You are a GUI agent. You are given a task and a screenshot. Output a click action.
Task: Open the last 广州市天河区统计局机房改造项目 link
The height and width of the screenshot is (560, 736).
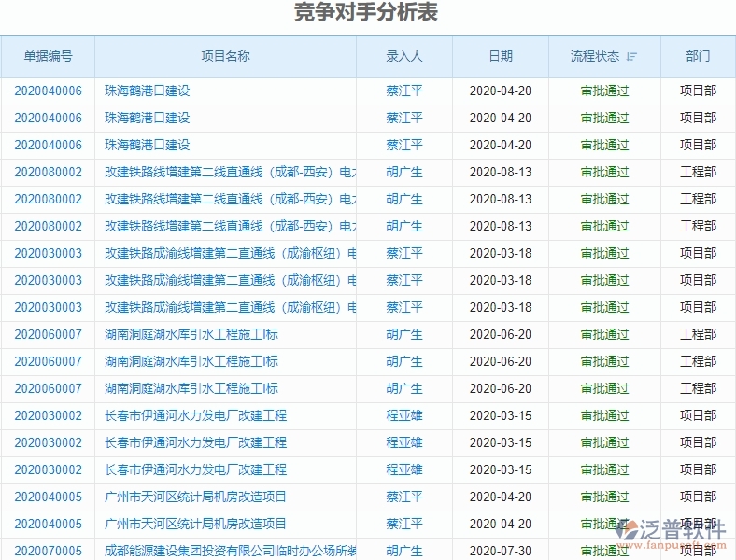[x=195, y=524]
